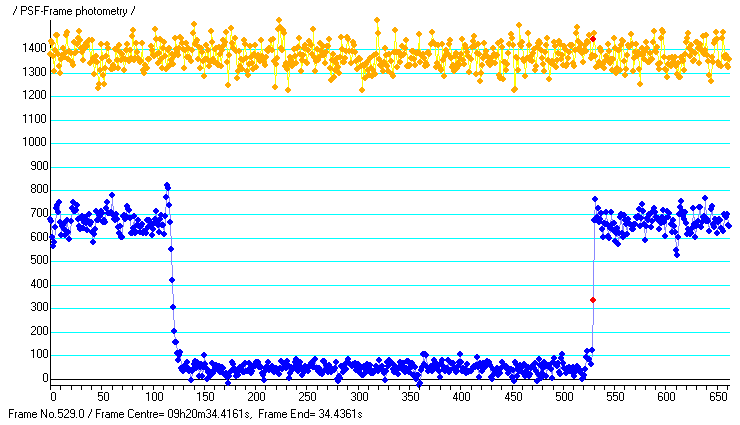Click the 'Frame No.529.0' status text

point(46,414)
